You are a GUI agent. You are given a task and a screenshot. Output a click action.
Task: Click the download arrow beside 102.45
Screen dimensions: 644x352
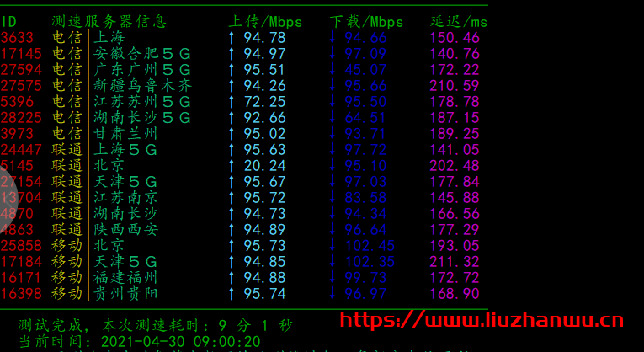(333, 246)
